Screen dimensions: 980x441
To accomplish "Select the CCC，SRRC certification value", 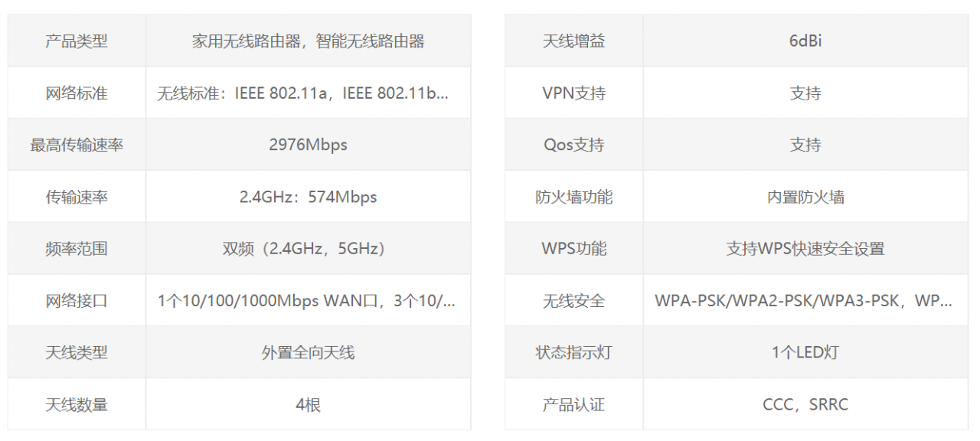I will [x=805, y=404].
